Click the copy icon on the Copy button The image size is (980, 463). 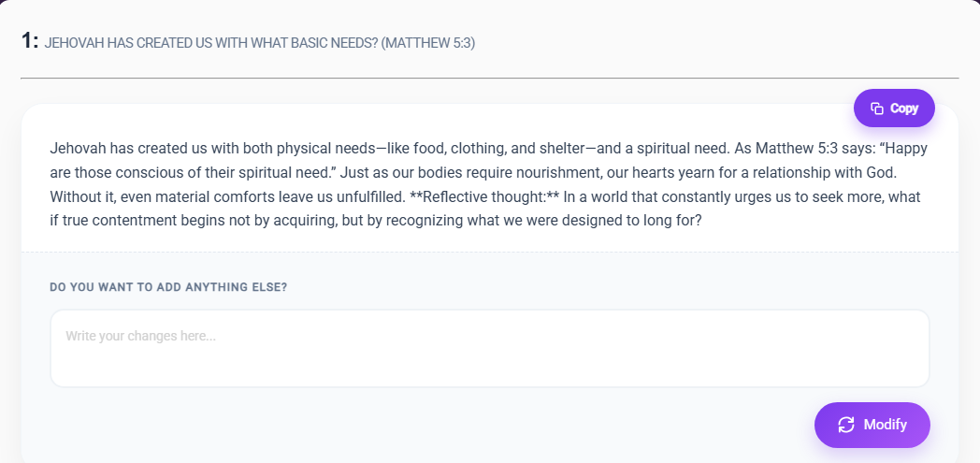[877, 109]
